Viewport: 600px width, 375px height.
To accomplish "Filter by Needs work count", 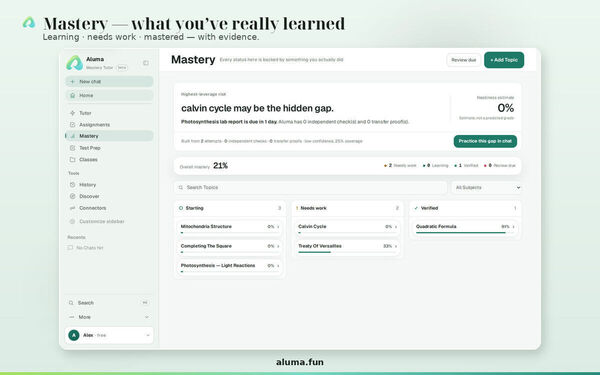I will coord(400,166).
